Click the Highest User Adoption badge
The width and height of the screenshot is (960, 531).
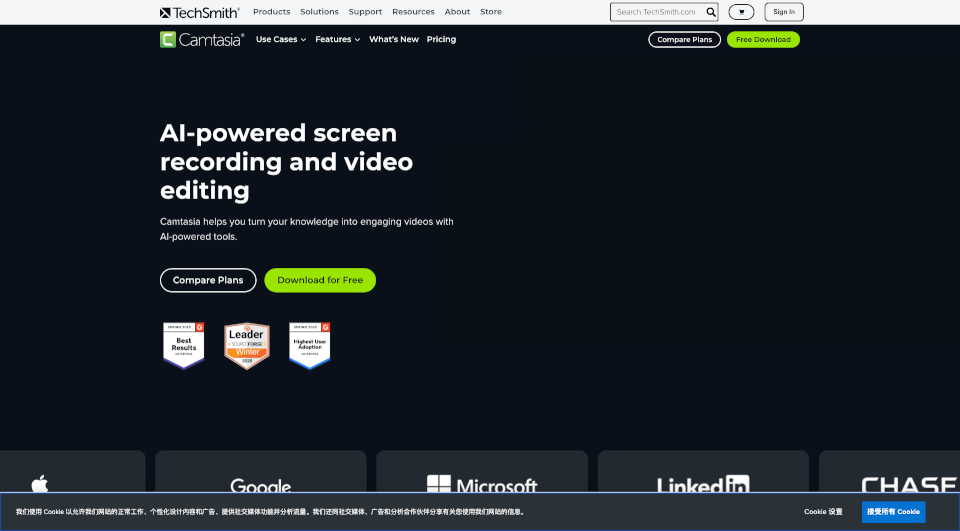(310, 346)
